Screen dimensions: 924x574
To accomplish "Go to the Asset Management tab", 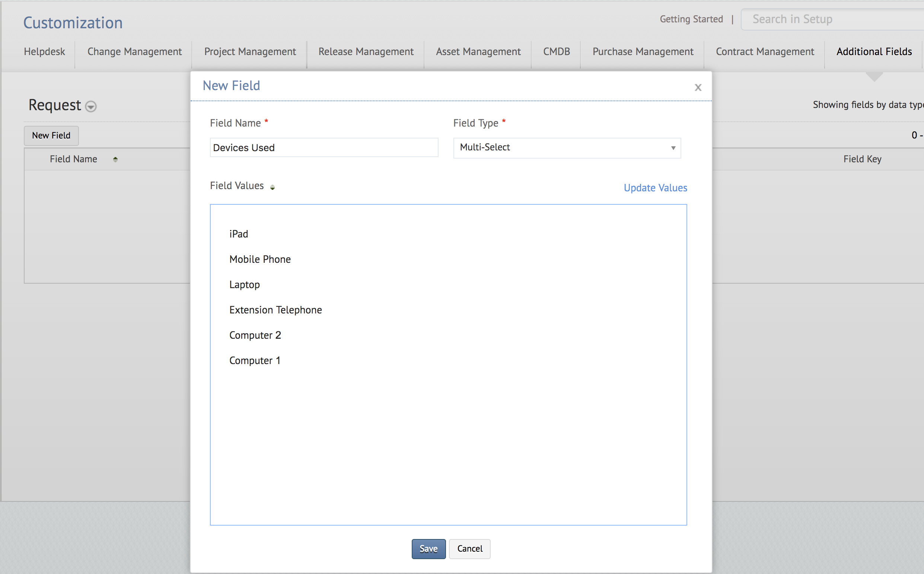I will [478, 52].
